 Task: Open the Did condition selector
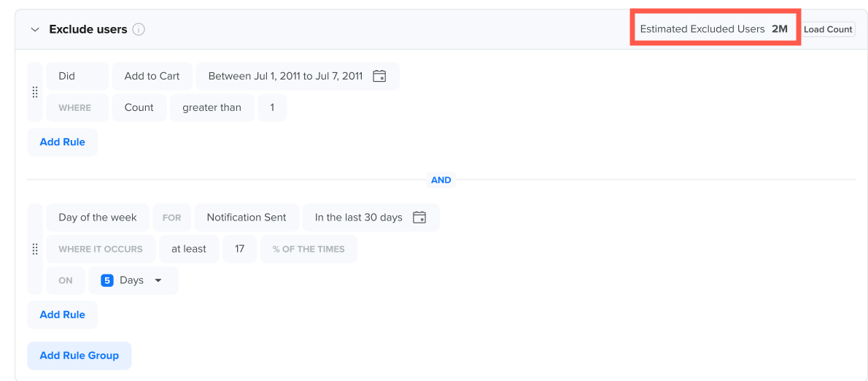pos(77,77)
